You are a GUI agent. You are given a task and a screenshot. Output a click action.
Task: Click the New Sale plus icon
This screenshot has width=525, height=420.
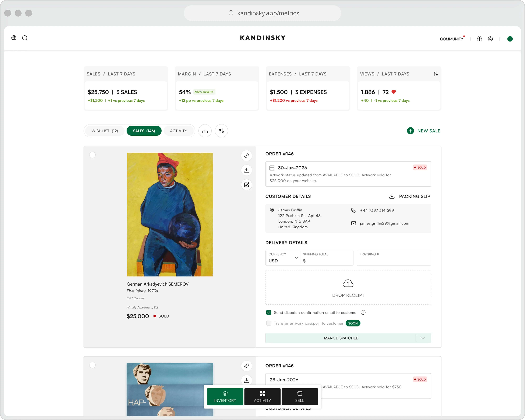(x=410, y=131)
